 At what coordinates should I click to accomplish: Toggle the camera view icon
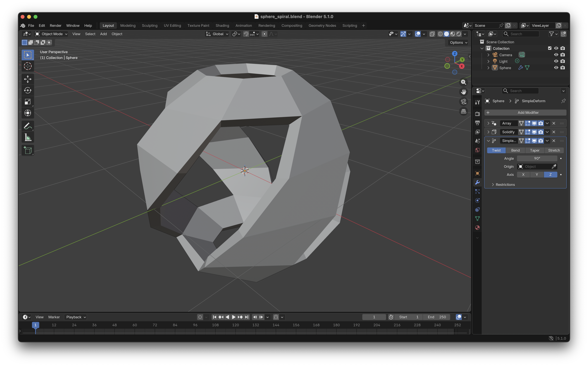(x=463, y=102)
